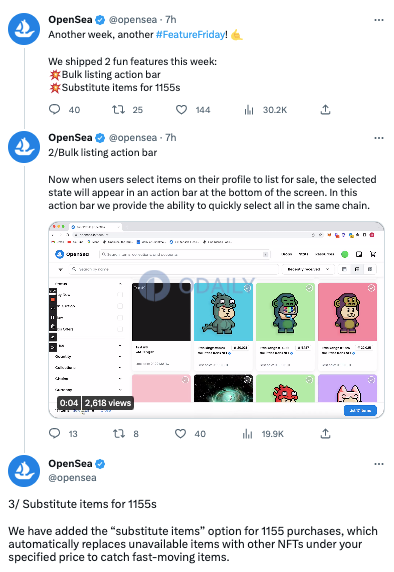Retweet the bulk listing action bar tweet
This screenshot has width=394, height=572.
118,433
